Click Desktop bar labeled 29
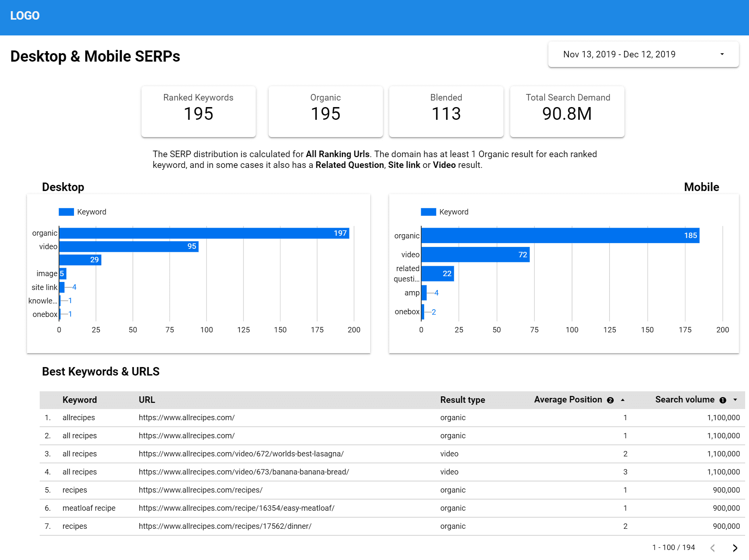Viewport: 749px width, 560px height. click(x=80, y=260)
